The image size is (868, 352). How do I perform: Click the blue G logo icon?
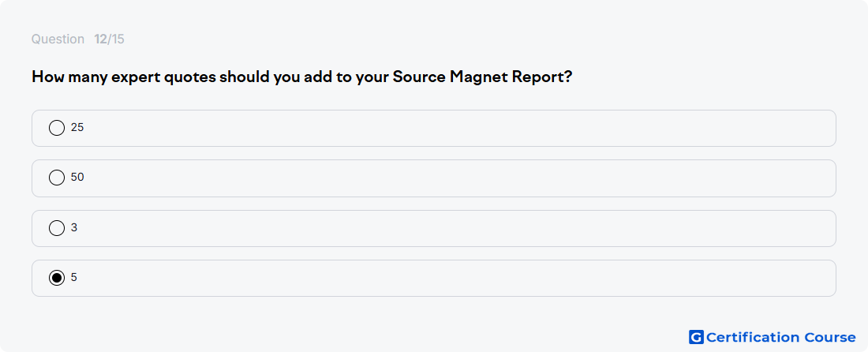click(x=696, y=337)
